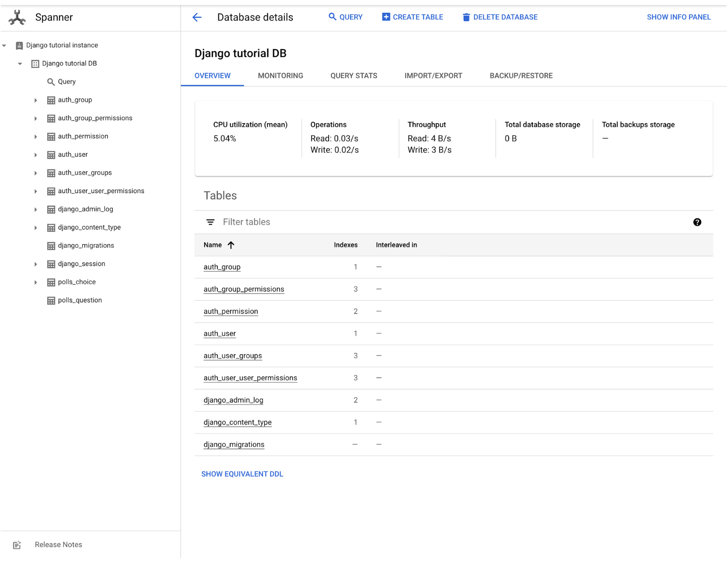
Task: Click table icon beside django_session in sidebar
Action: (51, 264)
